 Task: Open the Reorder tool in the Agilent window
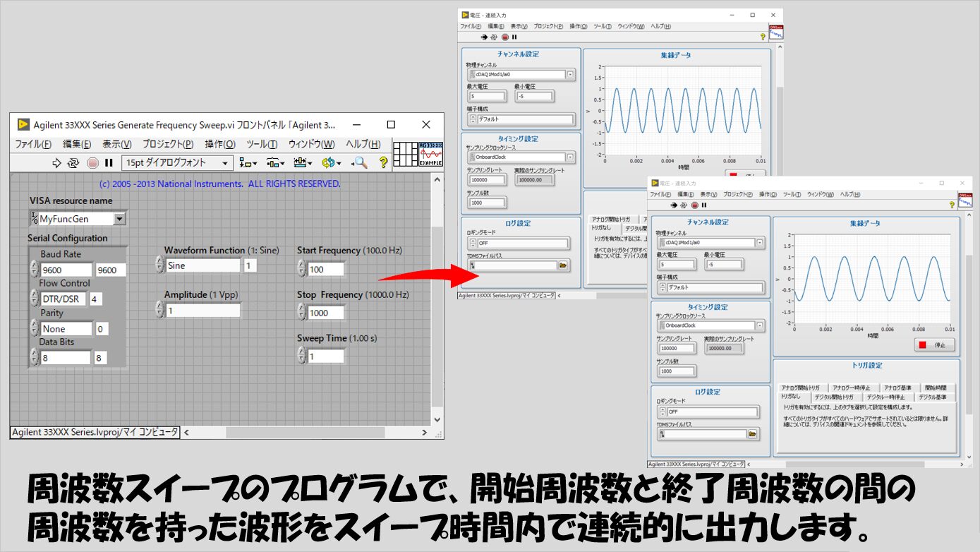tap(331, 163)
